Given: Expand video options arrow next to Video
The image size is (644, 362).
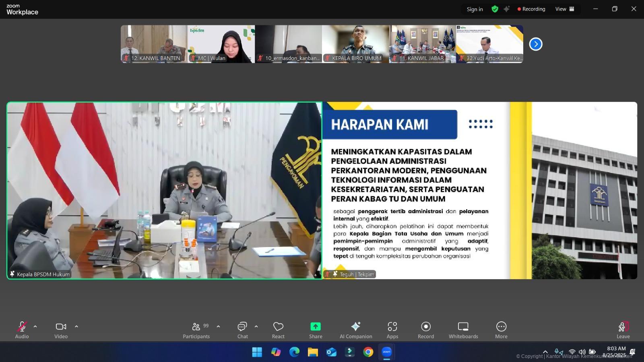Looking at the screenshot, I should coord(76,327).
